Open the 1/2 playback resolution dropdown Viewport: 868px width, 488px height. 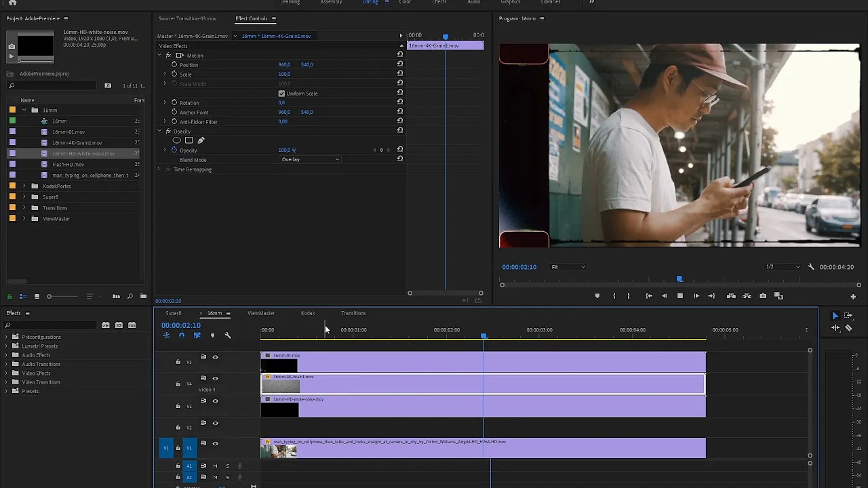[x=782, y=267]
